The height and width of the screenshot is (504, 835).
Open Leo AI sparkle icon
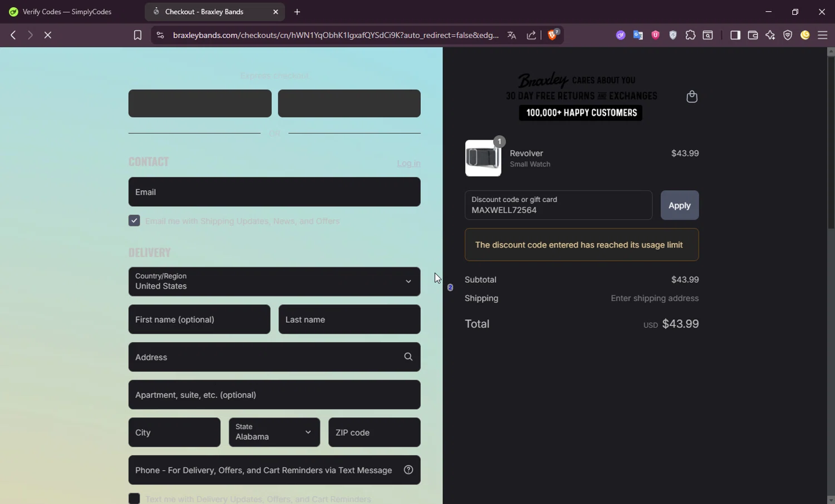click(x=770, y=35)
